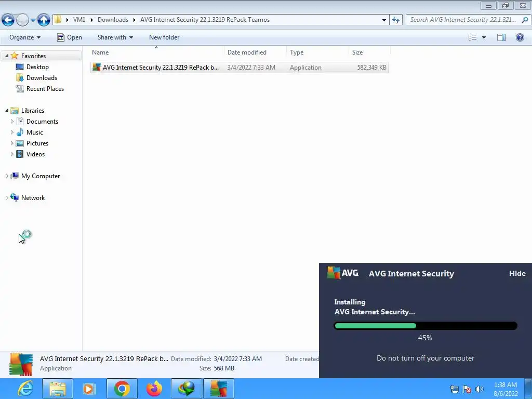
Task: Expand the Network node
Action: [7, 197]
